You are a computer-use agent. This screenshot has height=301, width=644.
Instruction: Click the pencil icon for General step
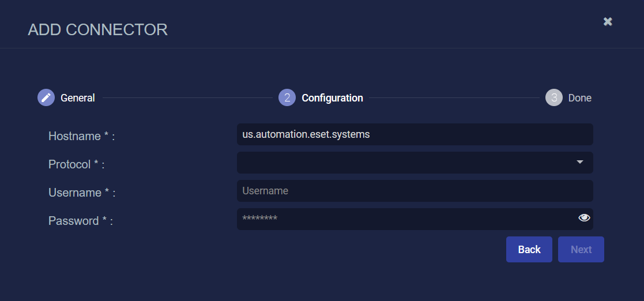46,97
